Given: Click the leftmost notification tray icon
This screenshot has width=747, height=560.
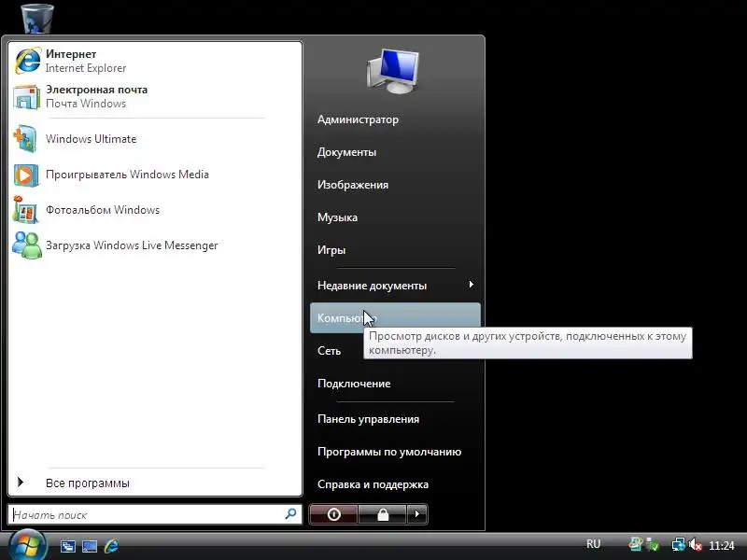Looking at the screenshot, I should (x=635, y=544).
